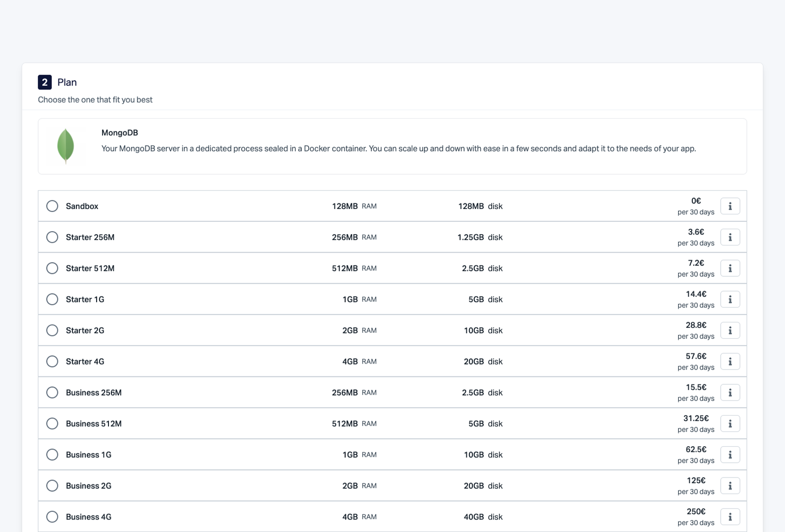
Task: Select the Business 256M radio button
Action: pyautogui.click(x=52, y=393)
